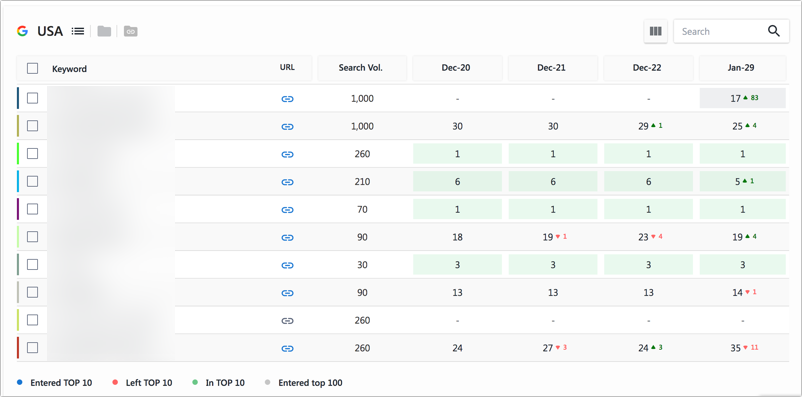Focus the Search input field
This screenshot has width=802, height=397.
[731, 31]
